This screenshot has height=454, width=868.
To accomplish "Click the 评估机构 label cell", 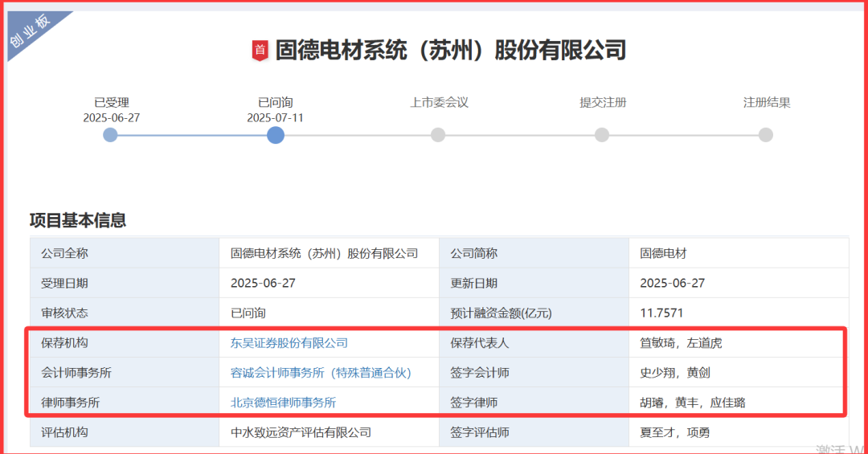I will 125,432.
